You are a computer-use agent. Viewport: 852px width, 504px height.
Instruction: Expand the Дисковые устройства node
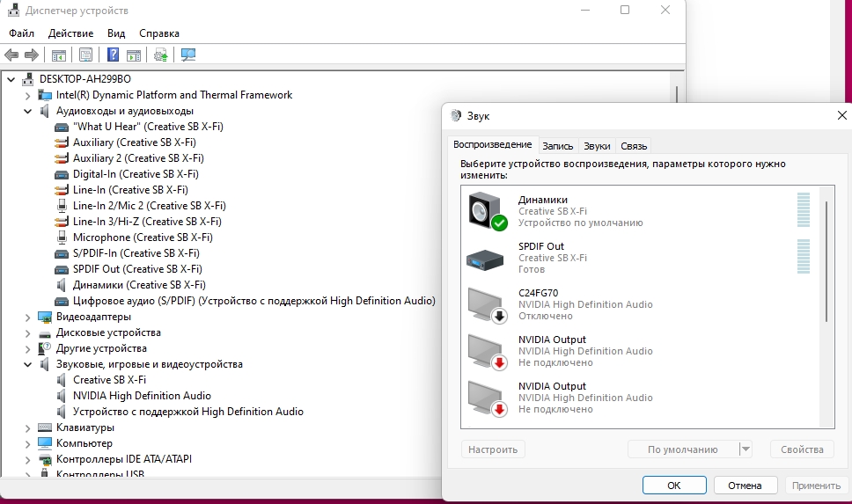(27, 333)
